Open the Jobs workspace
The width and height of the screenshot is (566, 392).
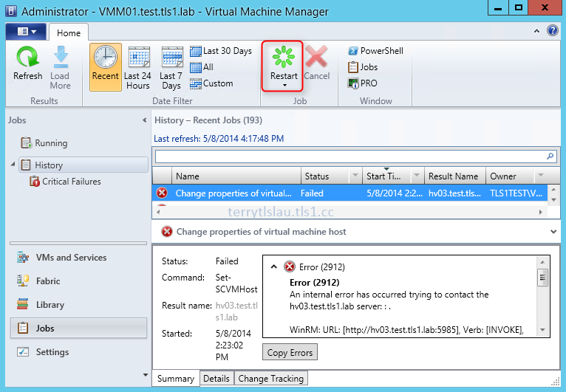pyautogui.click(x=78, y=329)
